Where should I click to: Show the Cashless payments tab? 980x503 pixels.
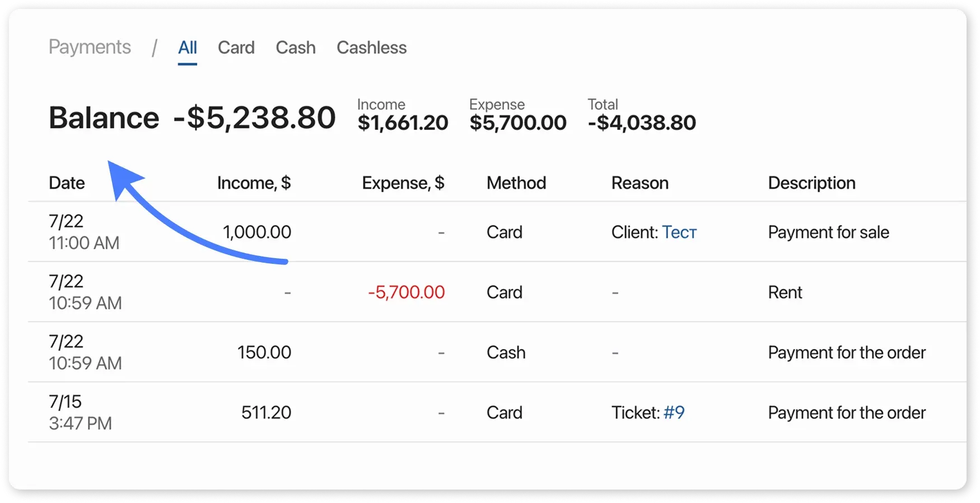[371, 48]
